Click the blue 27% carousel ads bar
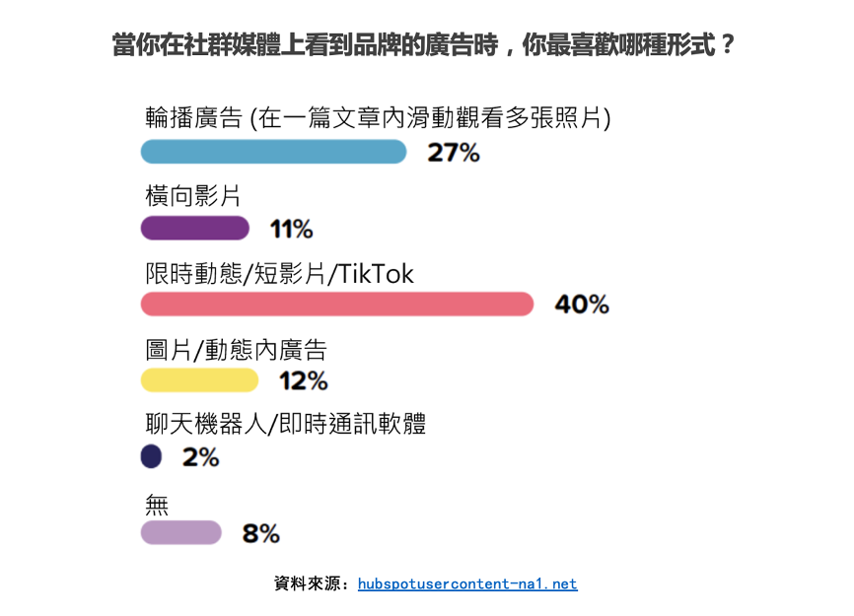 point(273,152)
